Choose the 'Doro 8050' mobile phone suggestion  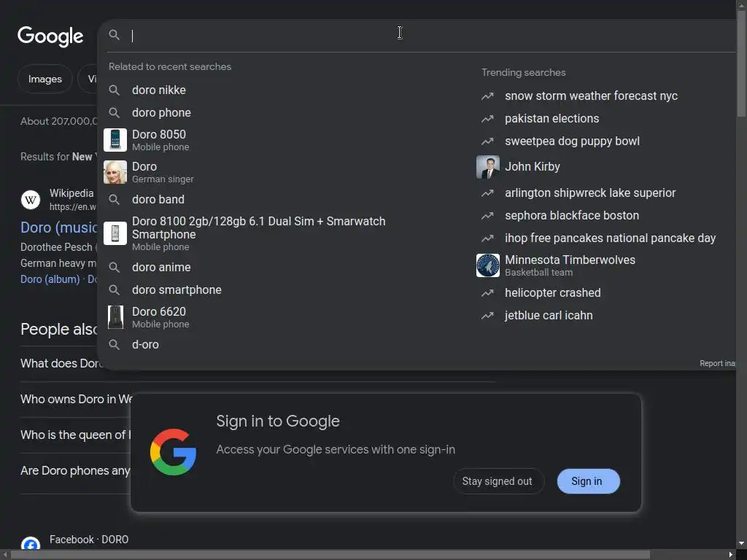160,140
